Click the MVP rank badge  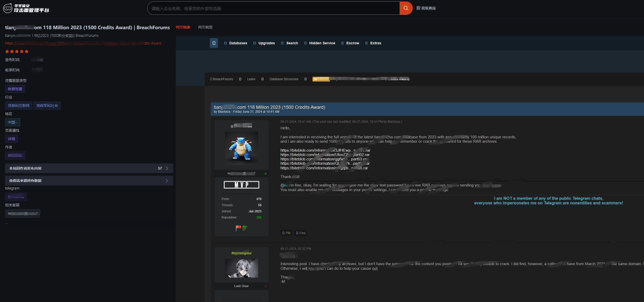(241, 185)
